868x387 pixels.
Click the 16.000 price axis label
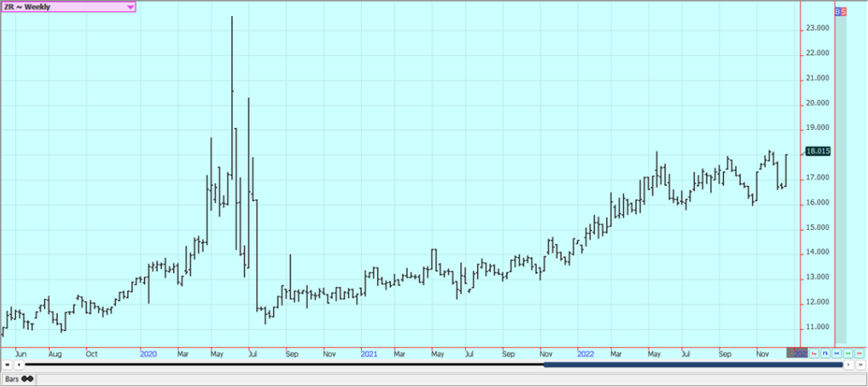[x=818, y=203]
